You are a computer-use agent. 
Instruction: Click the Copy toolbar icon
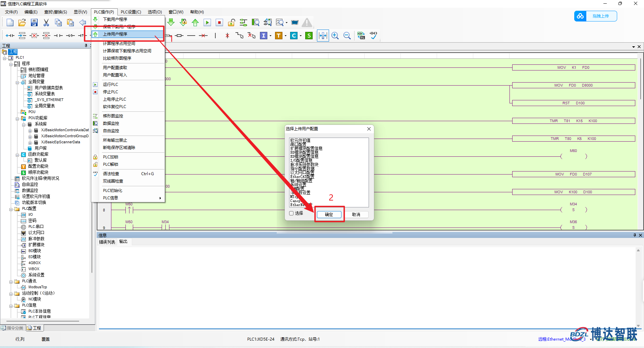point(58,22)
